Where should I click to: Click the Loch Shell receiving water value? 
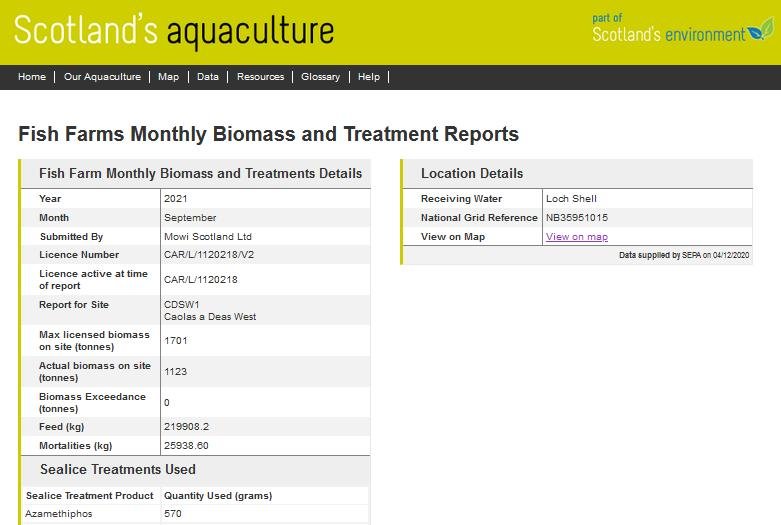pos(571,199)
